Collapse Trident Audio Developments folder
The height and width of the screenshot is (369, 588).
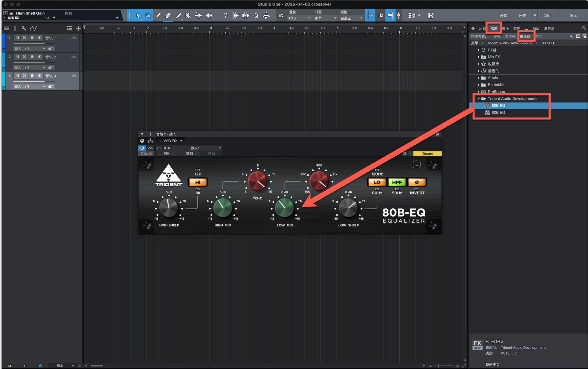[478, 99]
